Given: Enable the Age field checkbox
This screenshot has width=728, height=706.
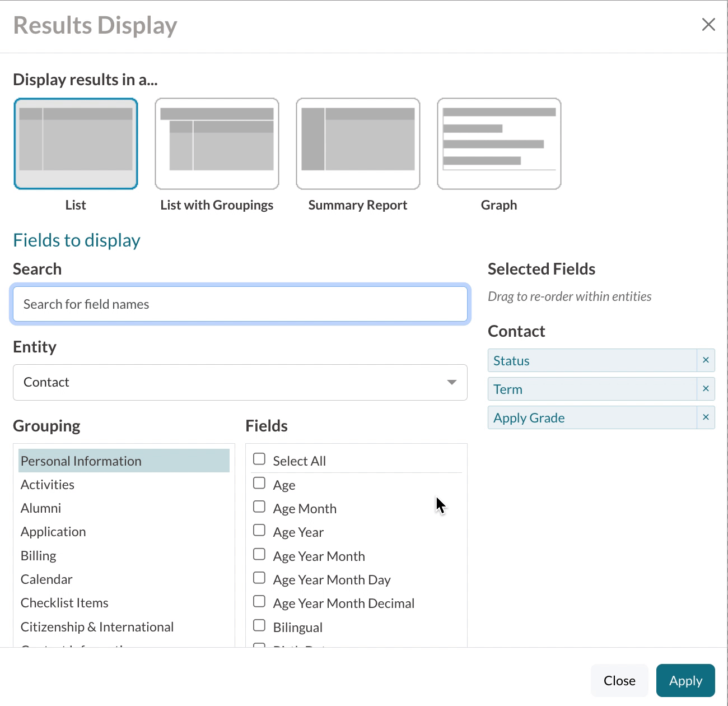Looking at the screenshot, I should pos(259,484).
